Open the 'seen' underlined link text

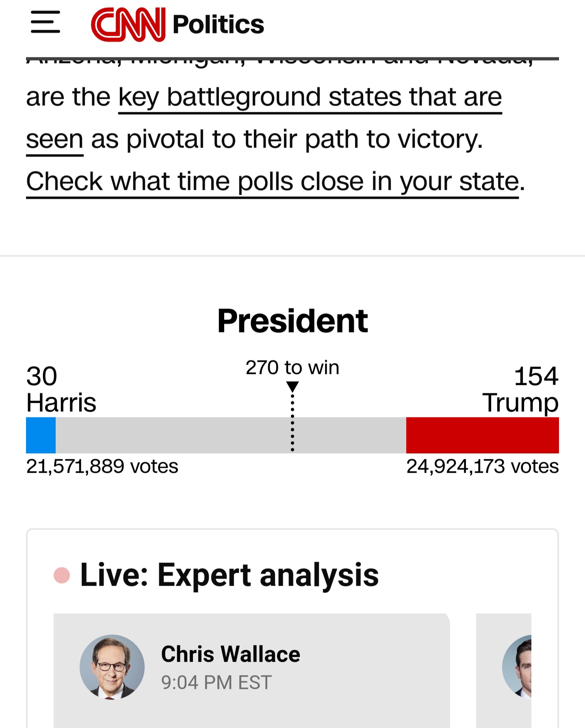(55, 140)
